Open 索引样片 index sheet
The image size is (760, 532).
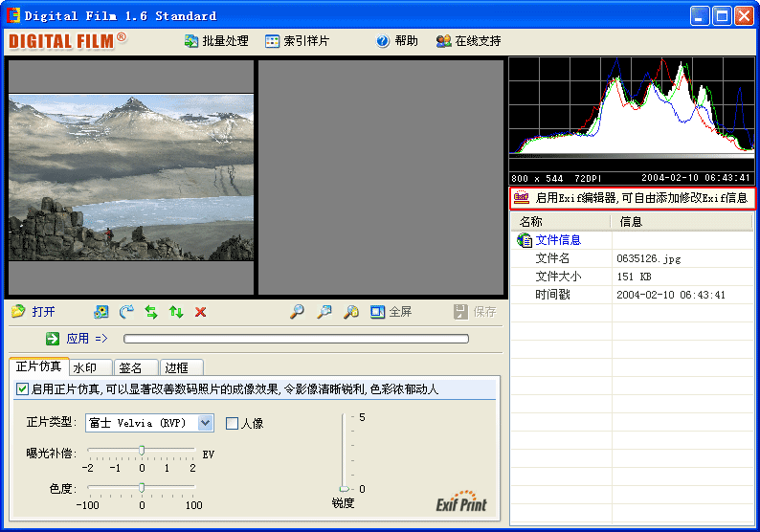pos(297,41)
